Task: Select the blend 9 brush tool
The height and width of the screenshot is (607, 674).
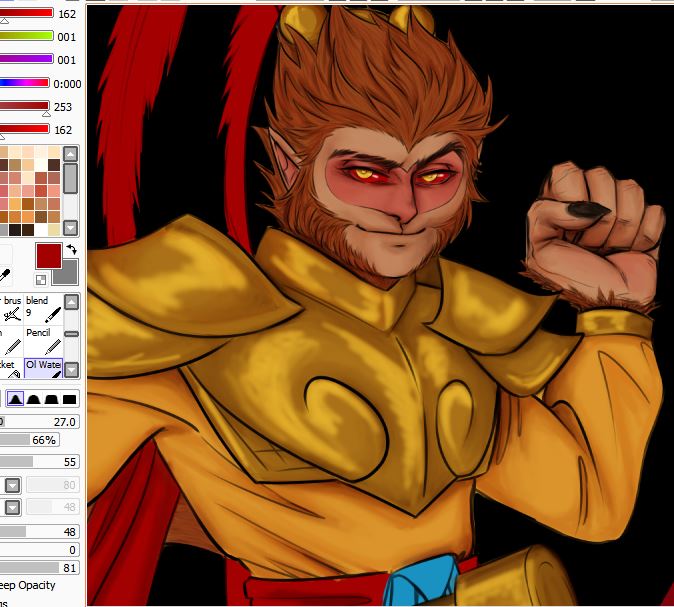Action: pos(44,308)
